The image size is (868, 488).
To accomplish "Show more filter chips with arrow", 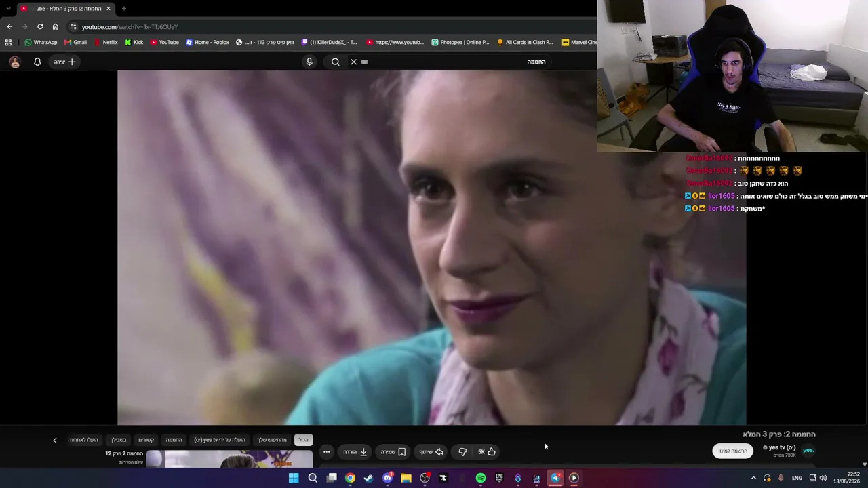I will [55, 440].
